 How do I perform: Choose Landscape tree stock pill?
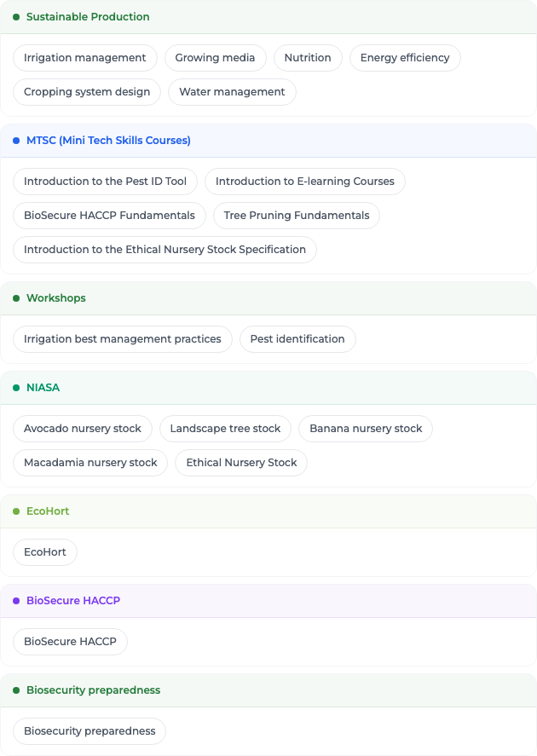(x=225, y=429)
